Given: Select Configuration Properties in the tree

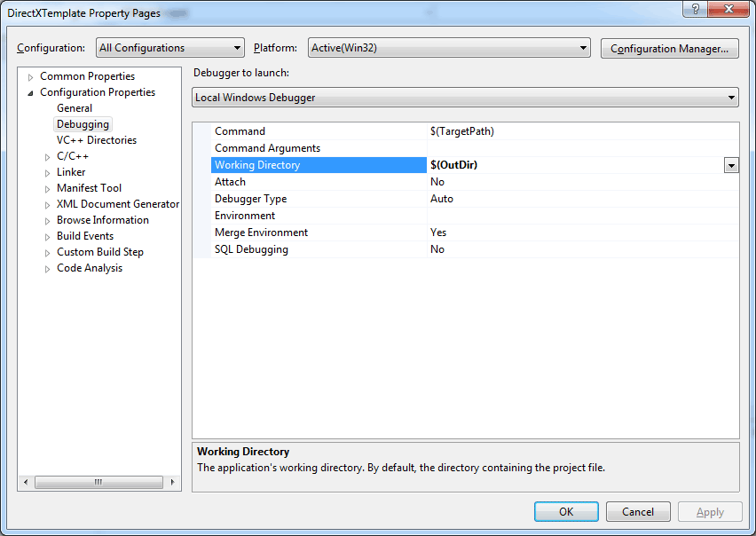Looking at the screenshot, I should [98, 92].
